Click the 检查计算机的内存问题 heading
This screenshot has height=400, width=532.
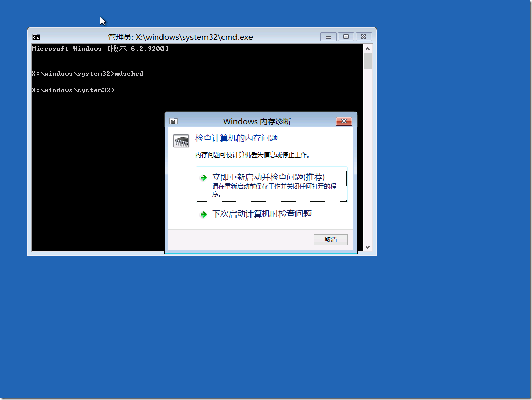pyautogui.click(x=237, y=138)
